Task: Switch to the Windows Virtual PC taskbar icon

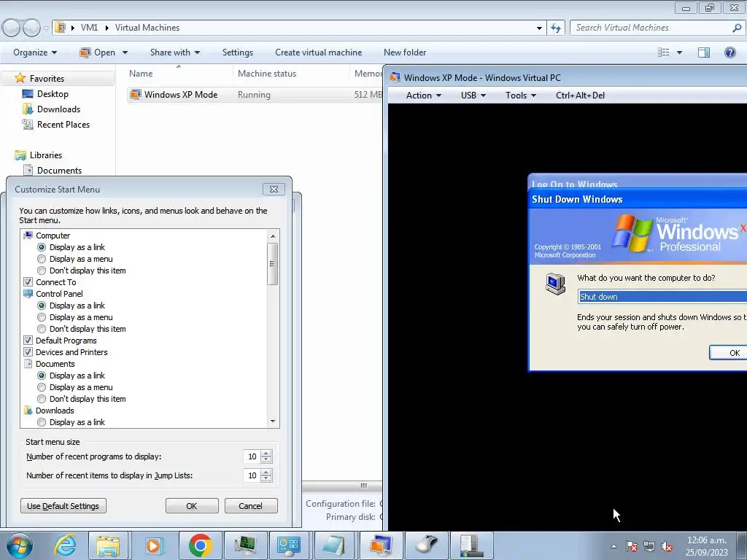Action: (380, 545)
